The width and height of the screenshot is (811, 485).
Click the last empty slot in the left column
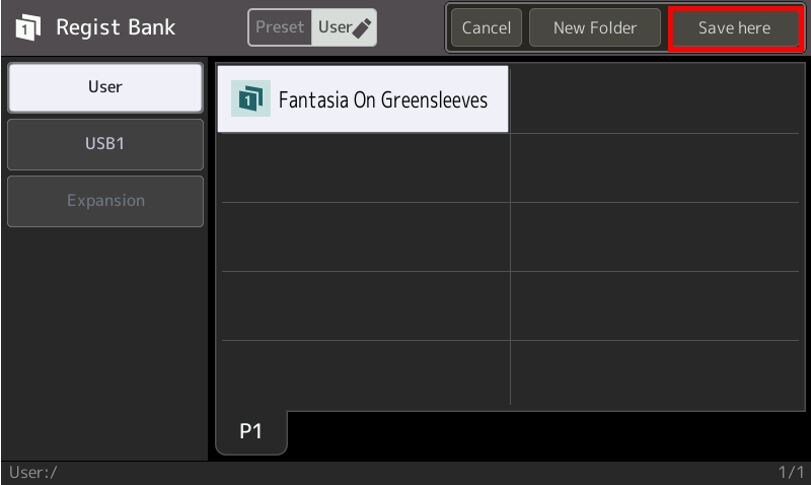coord(364,373)
